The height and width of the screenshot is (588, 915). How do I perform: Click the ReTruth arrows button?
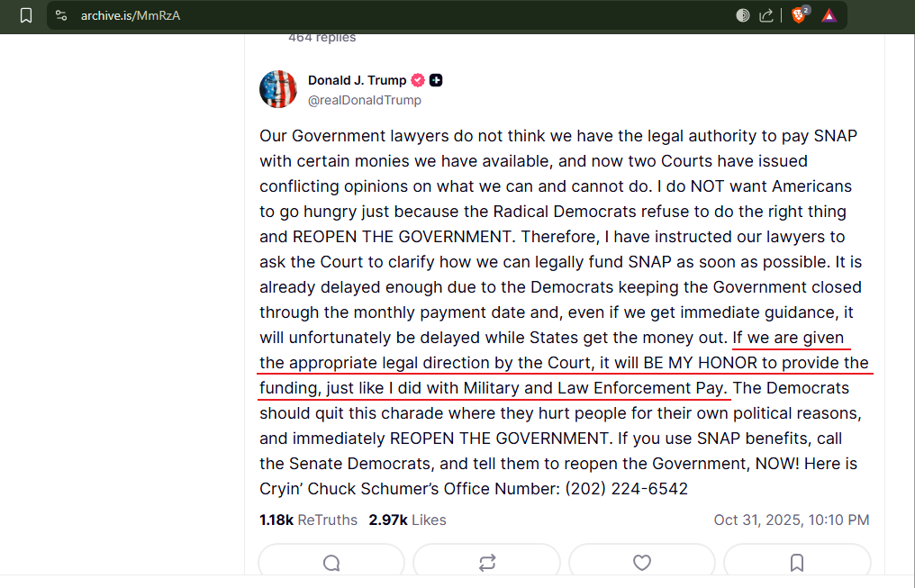[486, 562]
